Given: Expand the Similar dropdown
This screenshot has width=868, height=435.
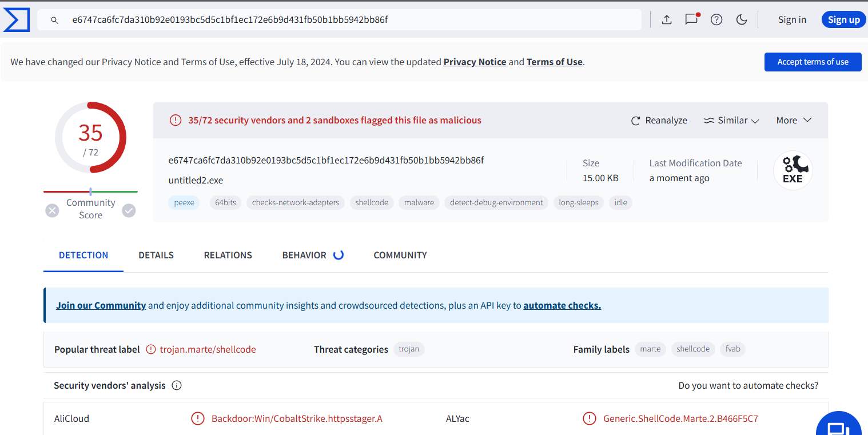Looking at the screenshot, I should [x=731, y=121].
